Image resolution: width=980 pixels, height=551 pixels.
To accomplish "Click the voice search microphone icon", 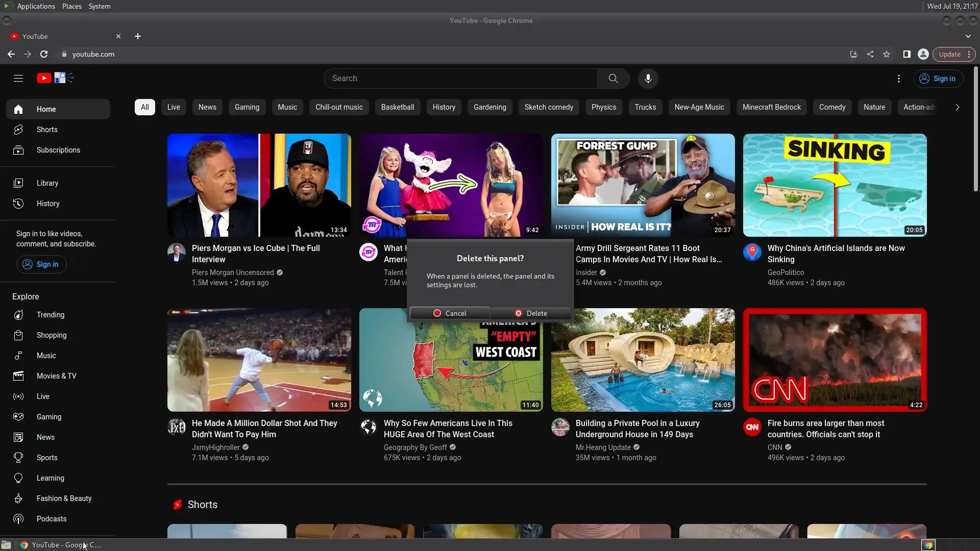I will (648, 79).
